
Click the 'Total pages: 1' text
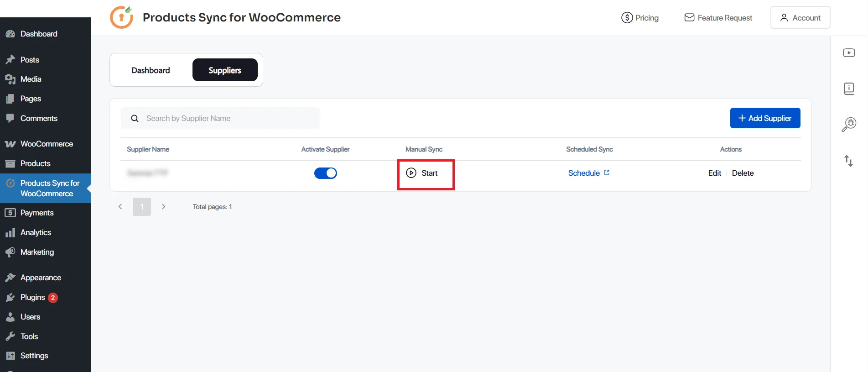[x=212, y=207]
